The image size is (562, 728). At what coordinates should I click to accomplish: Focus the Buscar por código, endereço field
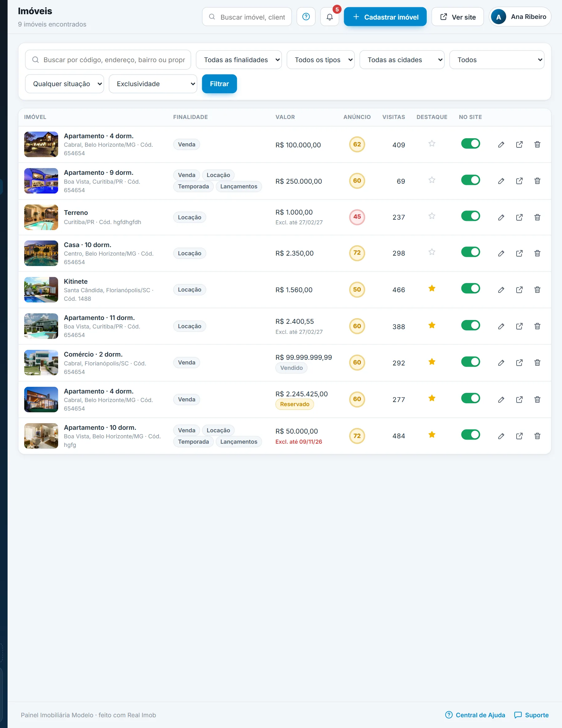(x=108, y=60)
